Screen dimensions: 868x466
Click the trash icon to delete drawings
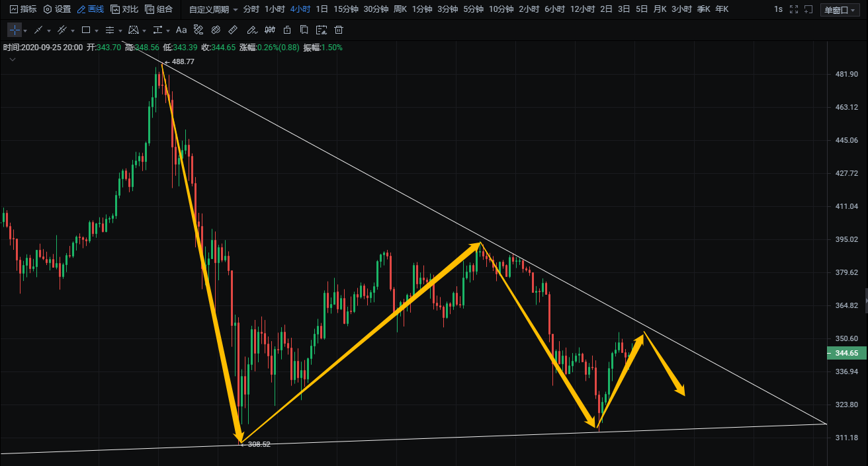339,30
